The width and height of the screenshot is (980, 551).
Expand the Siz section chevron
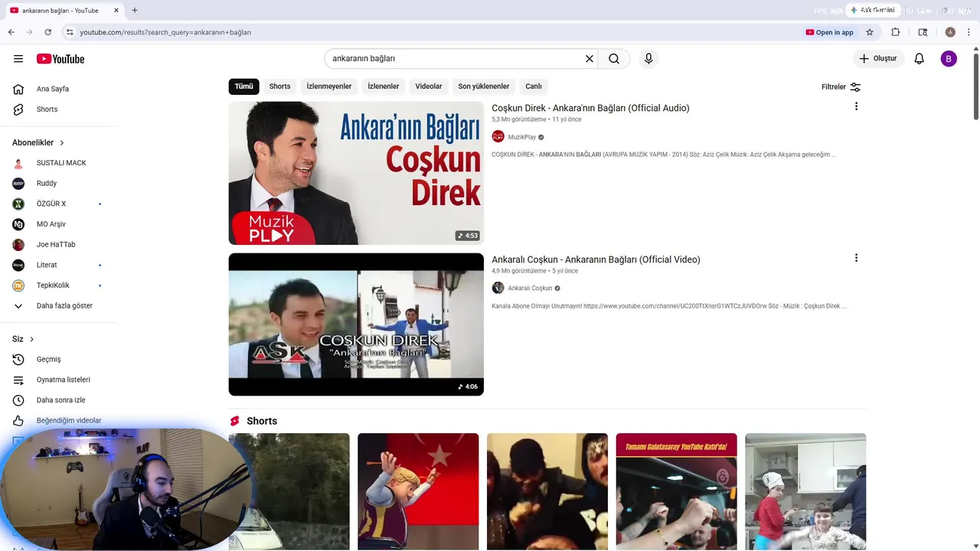(31, 339)
